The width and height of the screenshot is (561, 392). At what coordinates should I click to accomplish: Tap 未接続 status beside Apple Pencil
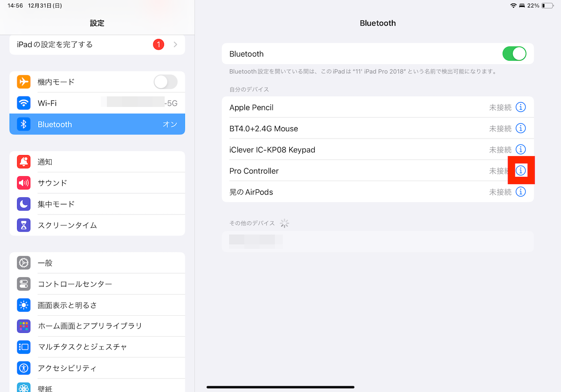(500, 107)
